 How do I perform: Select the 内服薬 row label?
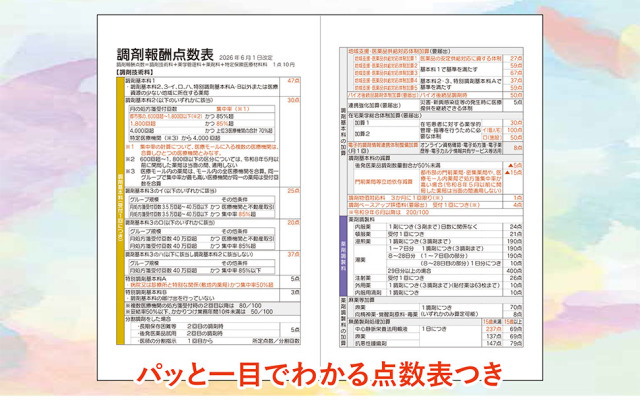[x=362, y=227]
